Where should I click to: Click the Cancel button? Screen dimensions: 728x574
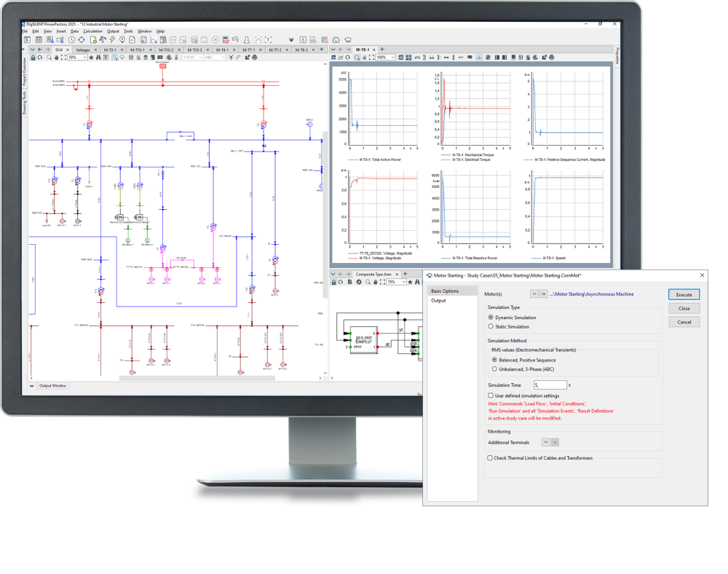[x=684, y=322]
